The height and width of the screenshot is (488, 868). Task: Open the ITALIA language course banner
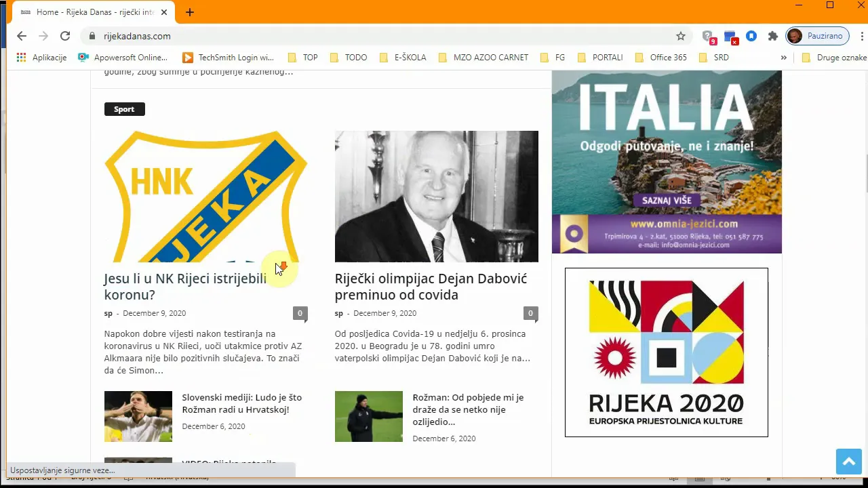coord(667,162)
